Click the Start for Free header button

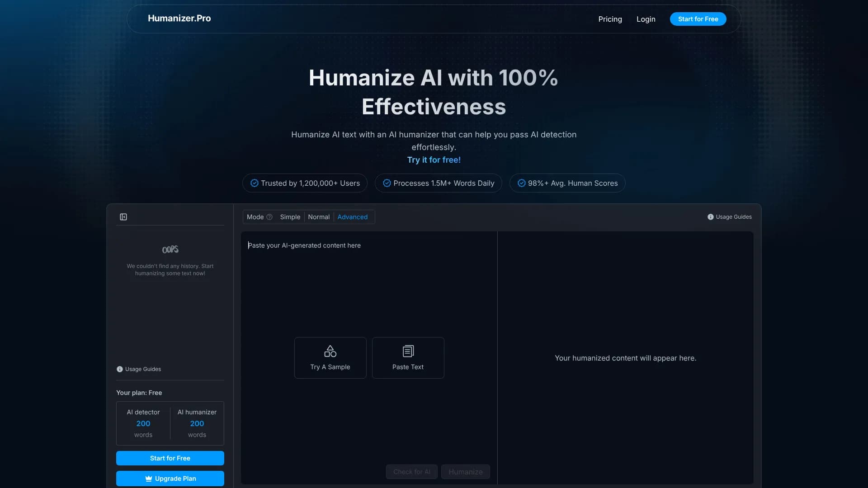[x=698, y=19]
